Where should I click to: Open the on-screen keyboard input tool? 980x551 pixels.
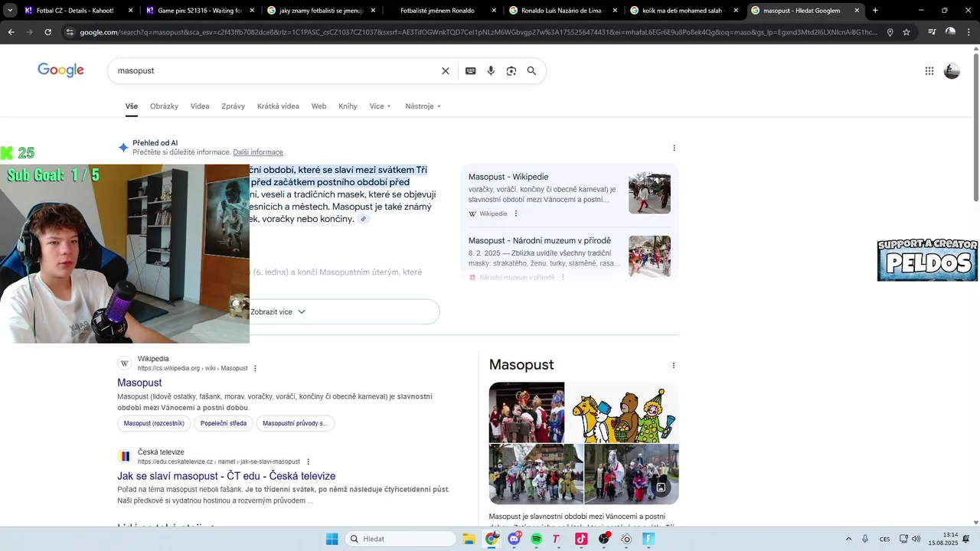pyautogui.click(x=471, y=71)
